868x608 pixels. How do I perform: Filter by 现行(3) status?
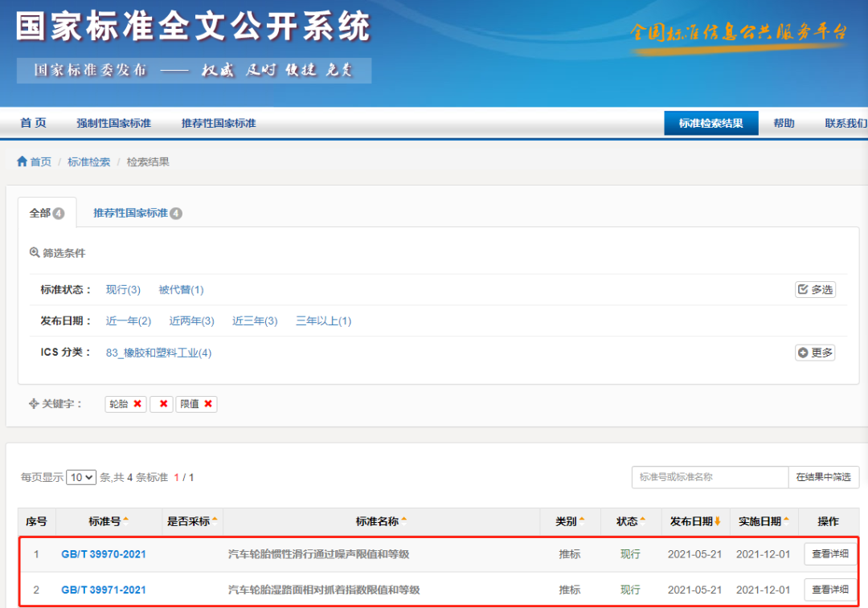123,289
